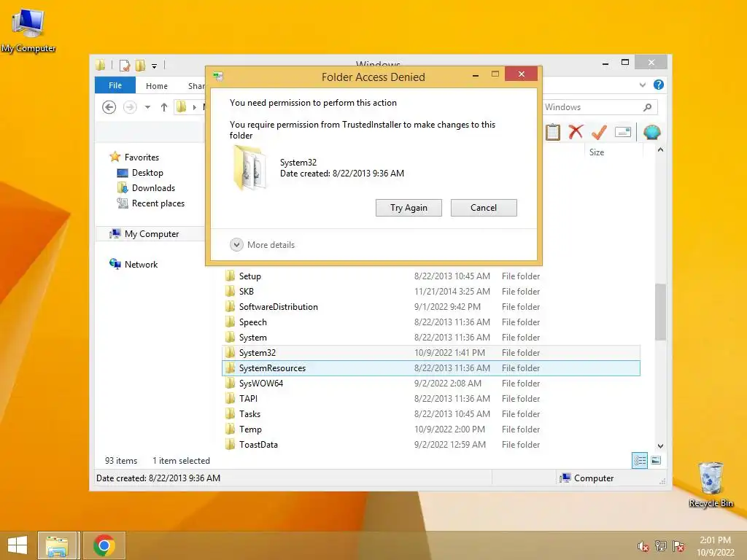Select My Computer in the navigation pane

pos(152,234)
